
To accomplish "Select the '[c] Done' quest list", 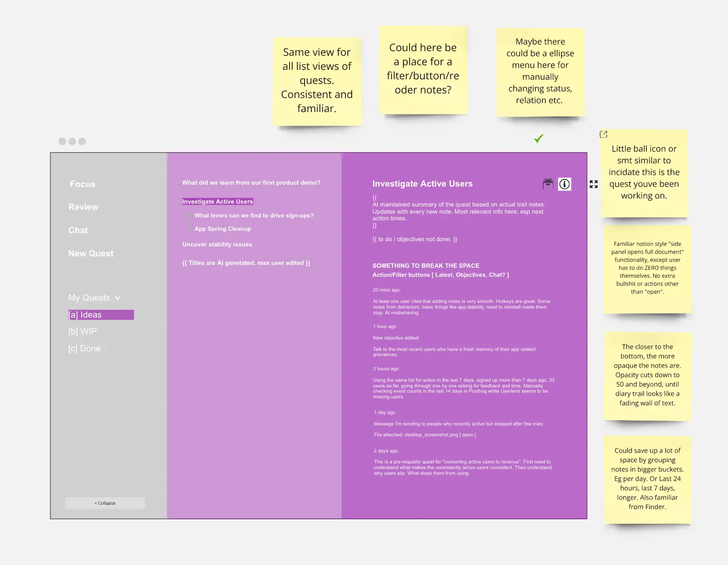I will (84, 348).
